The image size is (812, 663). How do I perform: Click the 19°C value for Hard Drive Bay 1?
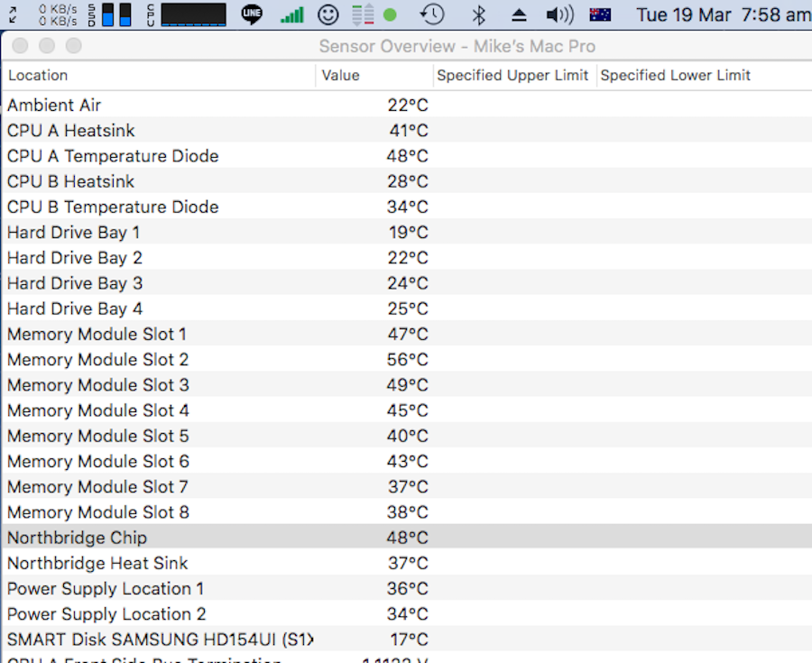pos(409,233)
